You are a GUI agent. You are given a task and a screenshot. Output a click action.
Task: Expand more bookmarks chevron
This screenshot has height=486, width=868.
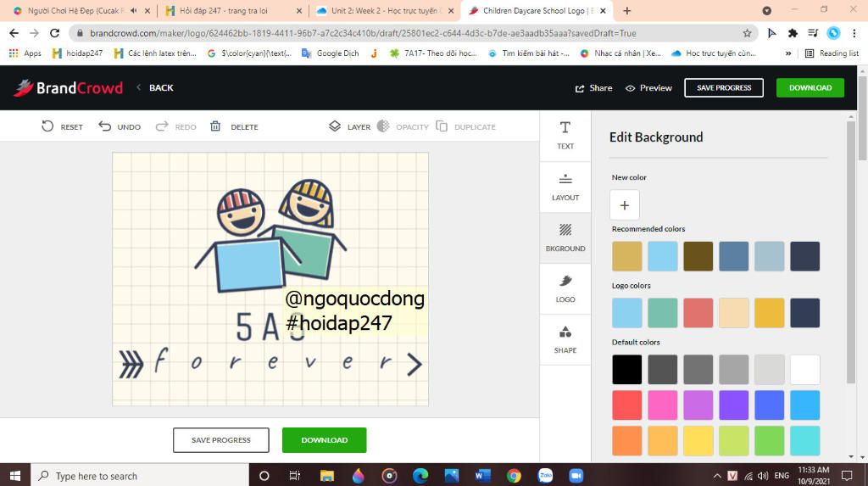pos(787,53)
